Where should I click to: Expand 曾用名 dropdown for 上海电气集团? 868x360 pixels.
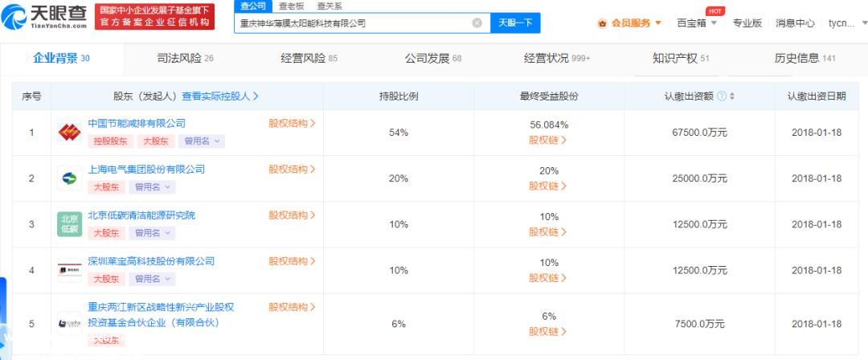[152, 187]
